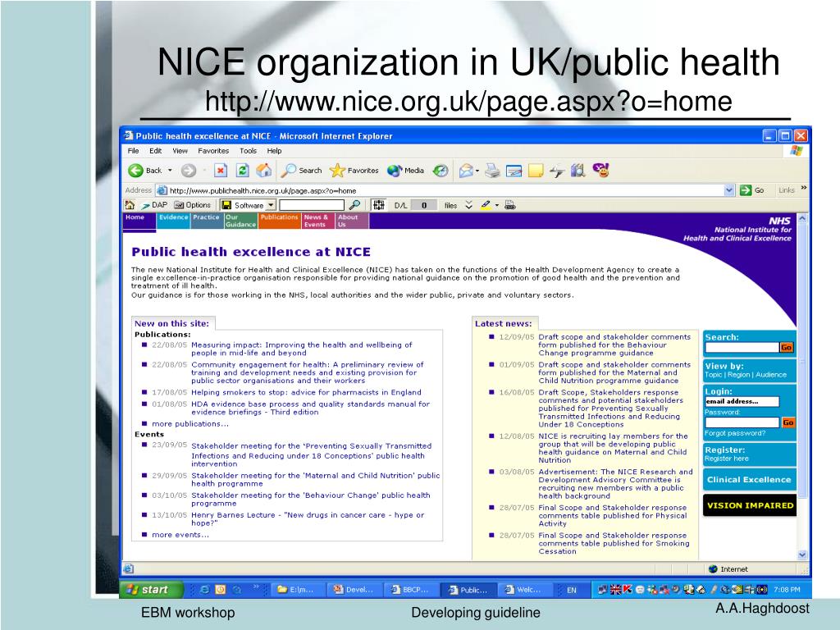This screenshot has height=630, width=840.
Task: Click the highlighter pen icon
Action: click(486, 204)
